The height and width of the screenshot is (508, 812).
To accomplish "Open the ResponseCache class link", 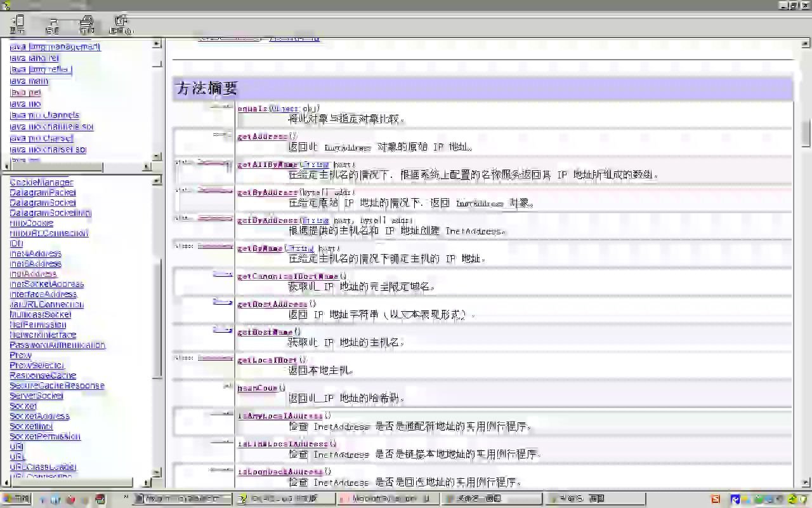I will (x=43, y=375).
